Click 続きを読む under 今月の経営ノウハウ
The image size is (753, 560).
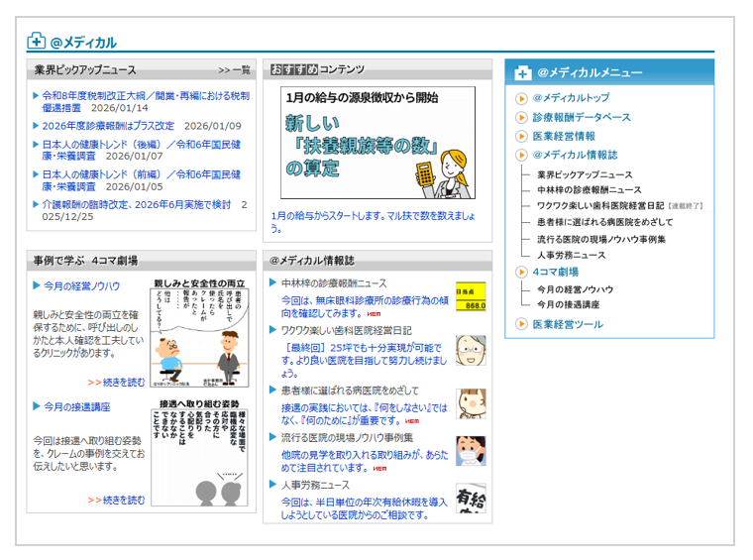click(116, 382)
